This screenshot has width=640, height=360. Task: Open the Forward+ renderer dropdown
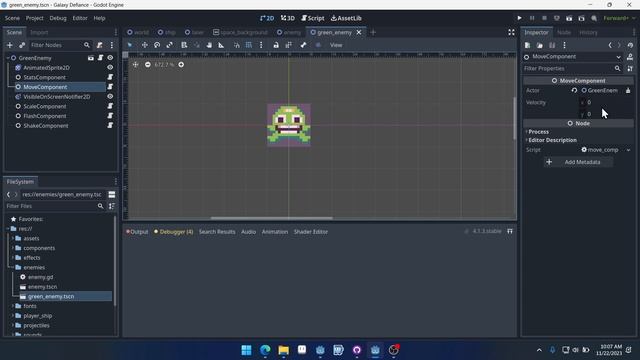click(x=619, y=18)
